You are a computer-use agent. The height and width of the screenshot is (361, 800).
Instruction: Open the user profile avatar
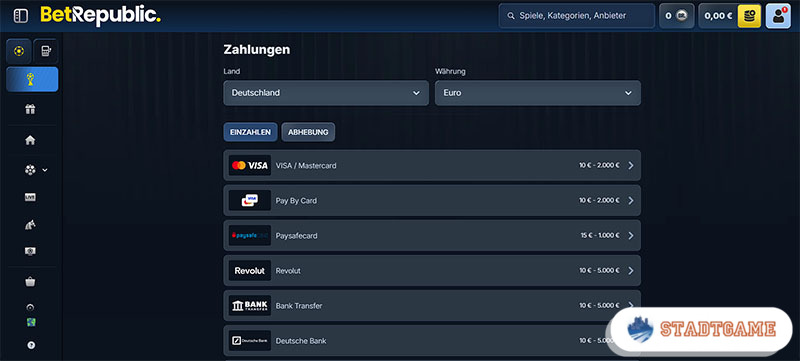point(778,16)
